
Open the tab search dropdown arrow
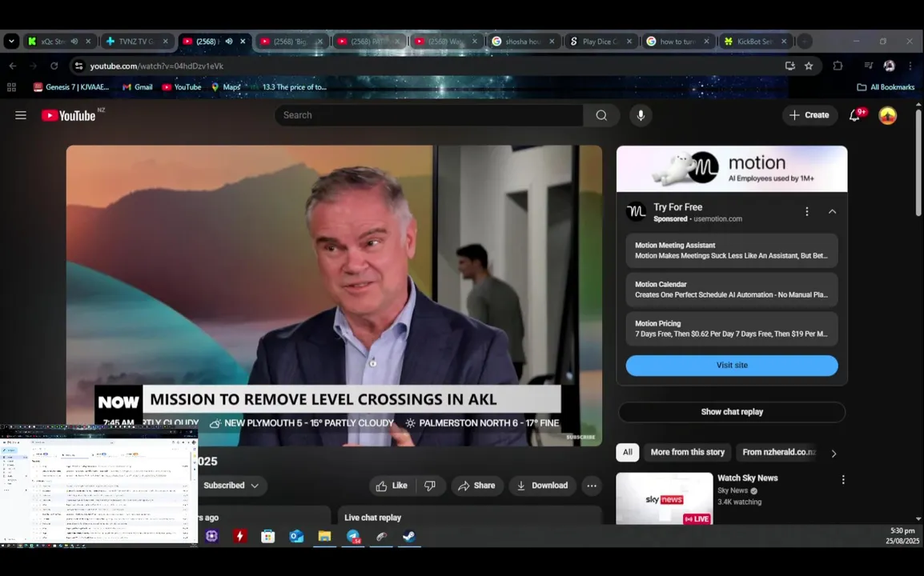pyautogui.click(x=11, y=42)
